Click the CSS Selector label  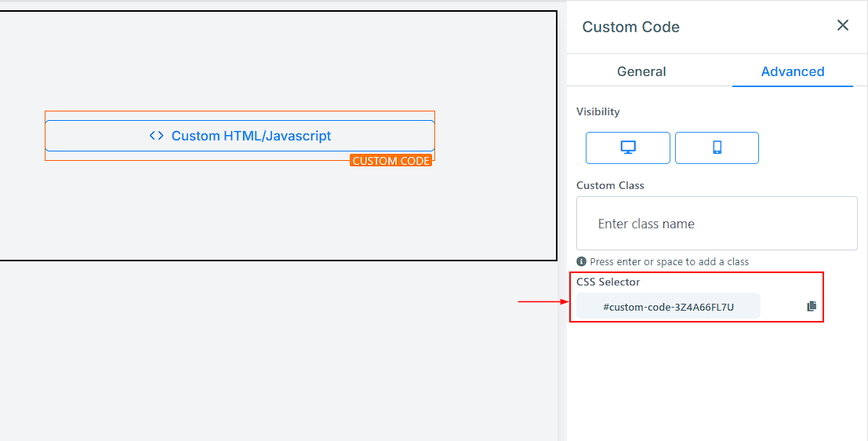pyautogui.click(x=608, y=282)
